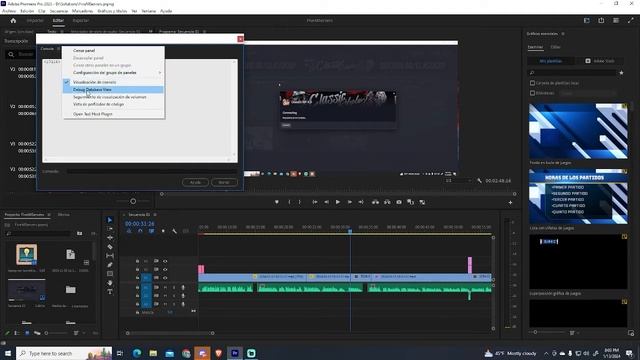
Task: Click the quick export share icon
Action: click(x=601, y=20)
